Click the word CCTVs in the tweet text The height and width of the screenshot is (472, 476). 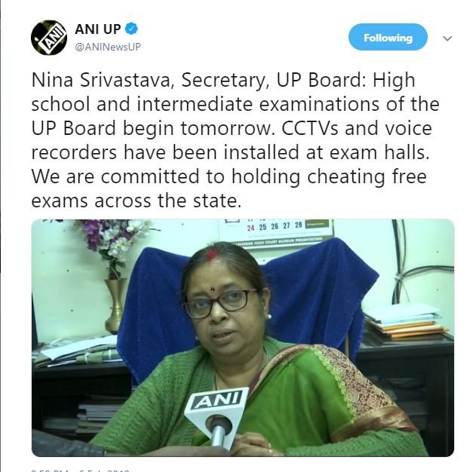tap(310, 128)
